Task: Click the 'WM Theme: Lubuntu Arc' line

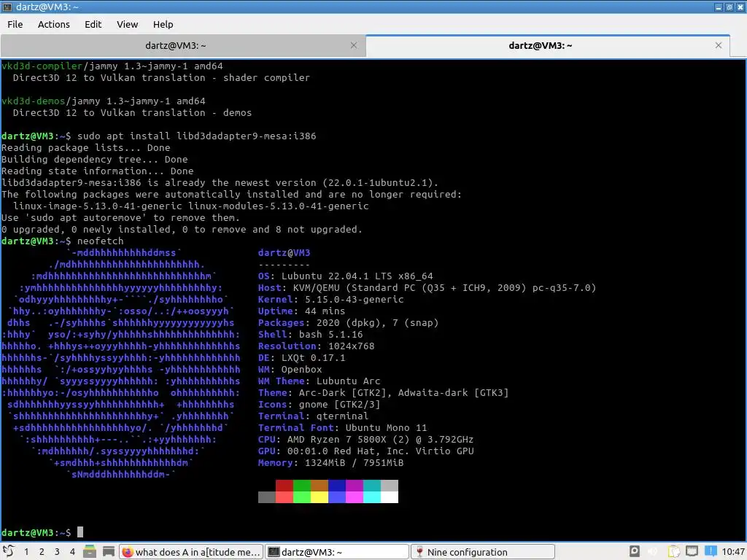Action: coord(320,381)
